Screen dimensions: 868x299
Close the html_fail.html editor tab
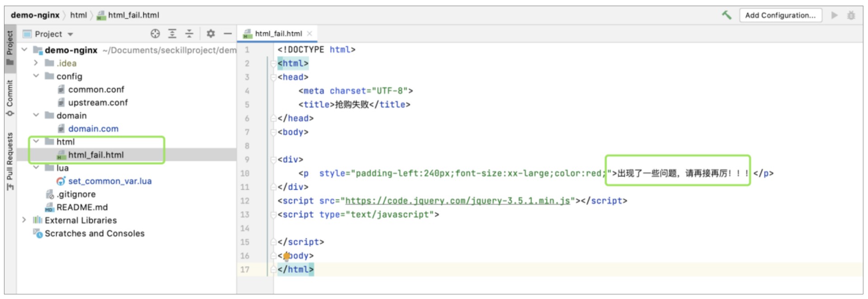coord(310,33)
